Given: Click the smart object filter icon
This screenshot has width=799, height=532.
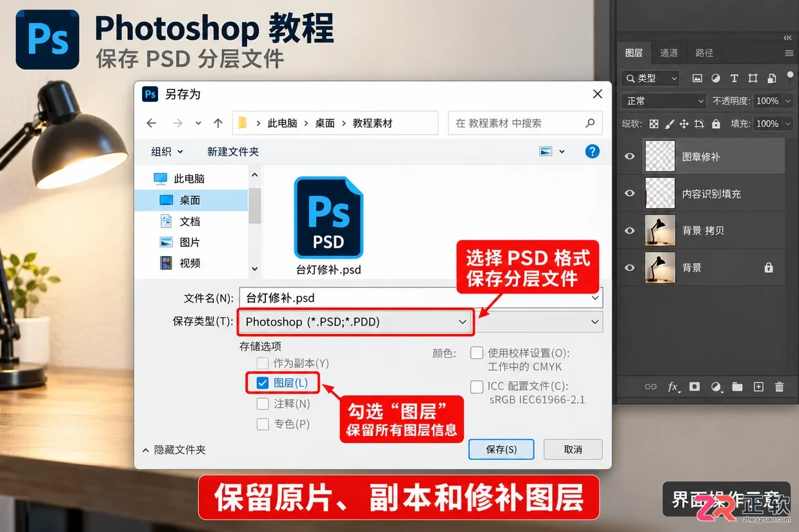Looking at the screenshot, I should tap(771, 78).
